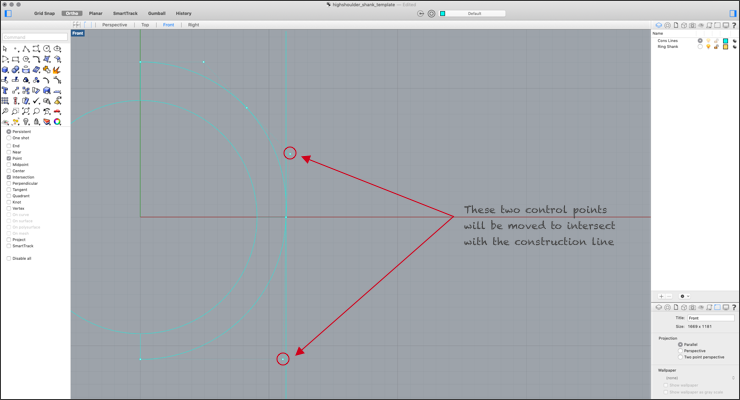Click the checkmark Check objects tool
Viewport: 740px width, 400px height.
36,101
